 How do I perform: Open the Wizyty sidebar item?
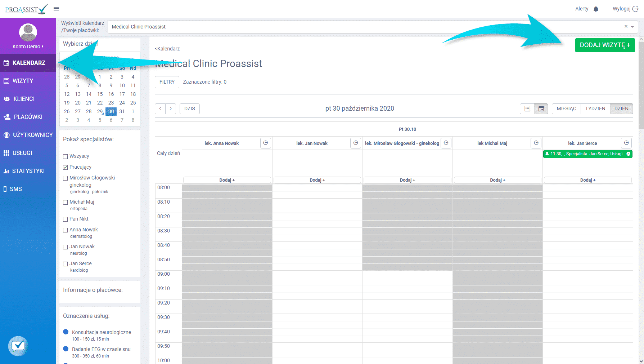click(x=28, y=81)
